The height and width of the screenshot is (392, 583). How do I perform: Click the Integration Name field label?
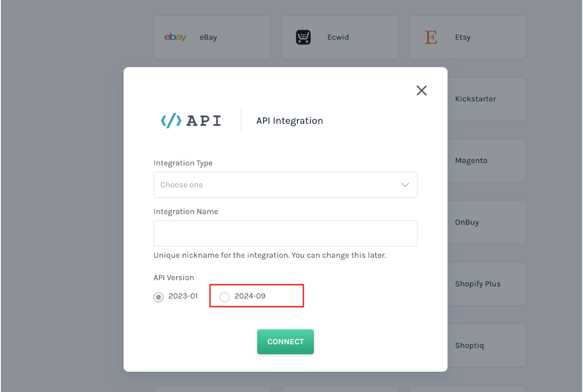coord(186,212)
